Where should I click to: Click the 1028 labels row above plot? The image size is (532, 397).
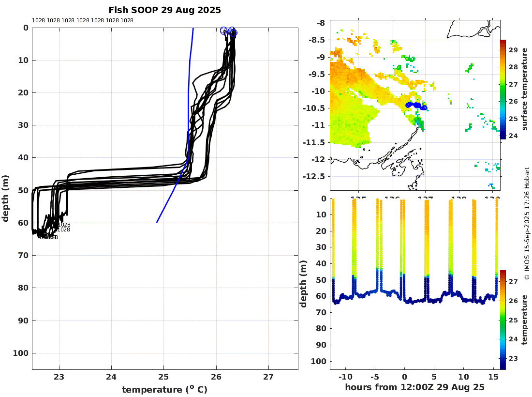[82, 20]
